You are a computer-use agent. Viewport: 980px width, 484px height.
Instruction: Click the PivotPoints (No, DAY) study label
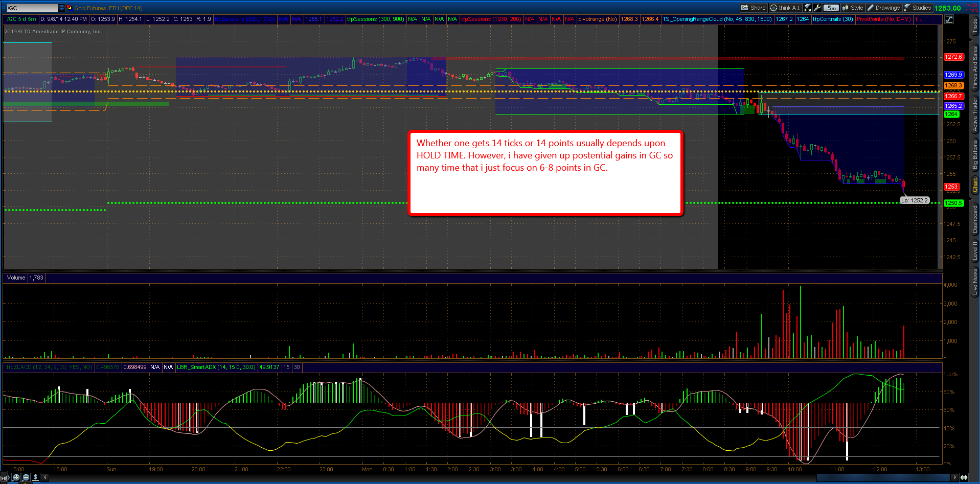pyautogui.click(x=884, y=19)
